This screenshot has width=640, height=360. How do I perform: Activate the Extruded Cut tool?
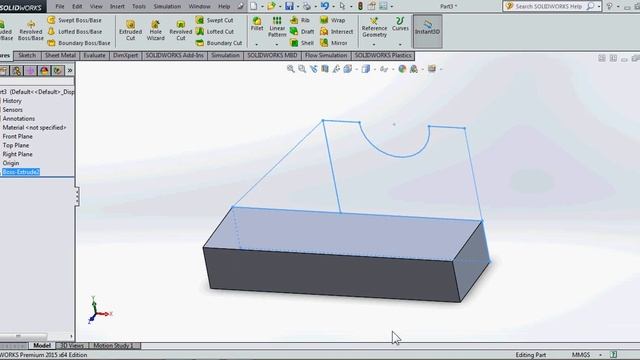tap(130, 30)
